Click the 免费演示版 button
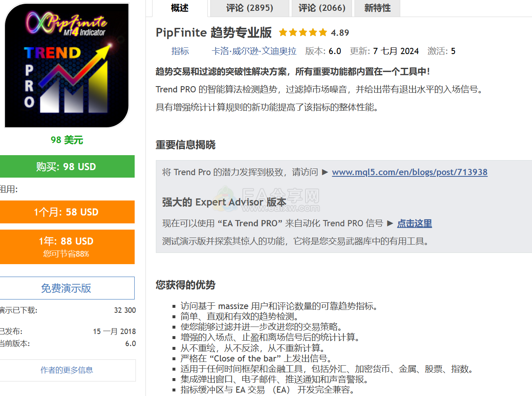This screenshot has width=532, height=396. pyautogui.click(x=66, y=288)
